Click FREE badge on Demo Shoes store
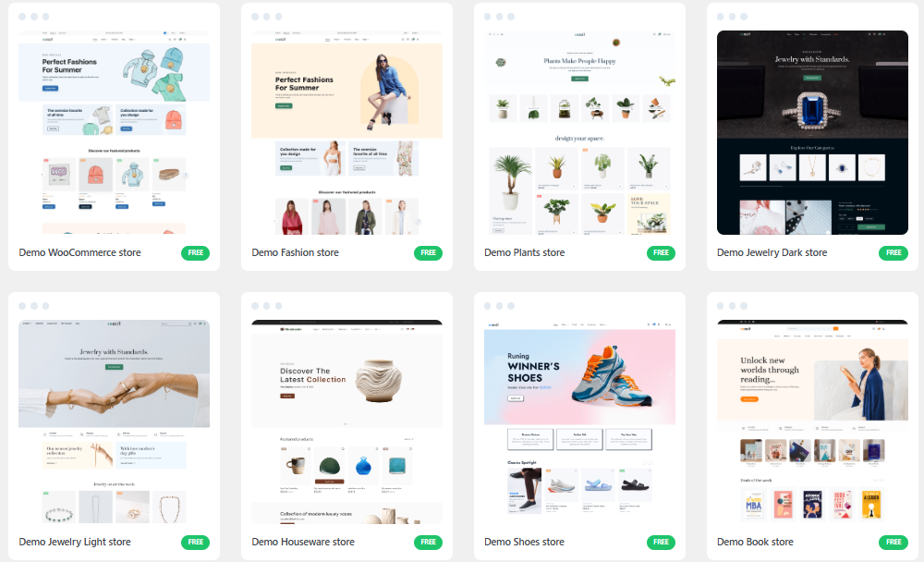 tap(662, 542)
